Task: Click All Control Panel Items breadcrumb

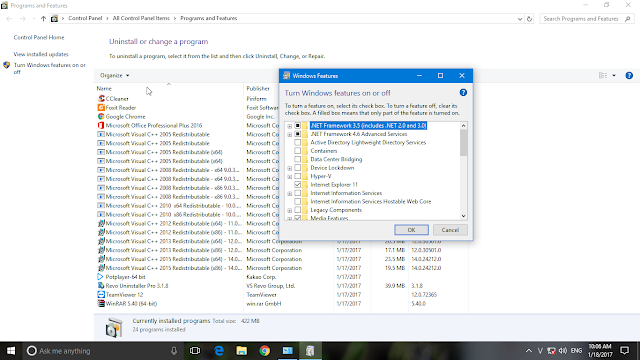Action: pos(141,18)
